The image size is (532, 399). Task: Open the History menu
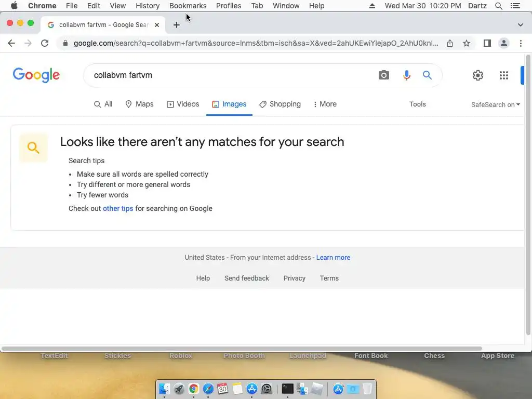pos(148,6)
